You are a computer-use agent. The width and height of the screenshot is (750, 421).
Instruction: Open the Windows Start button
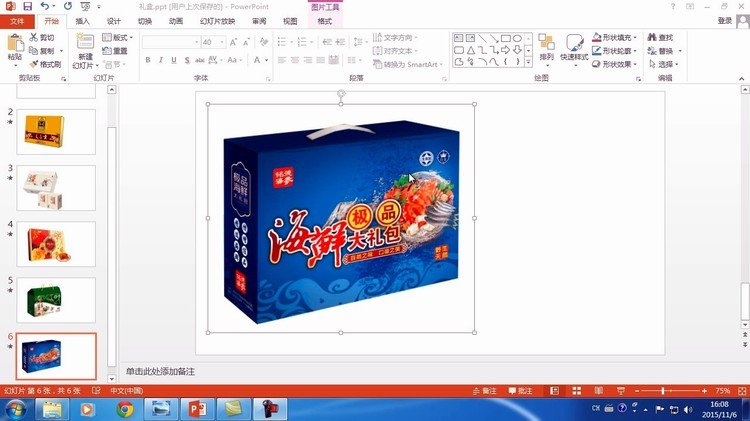click(15, 410)
